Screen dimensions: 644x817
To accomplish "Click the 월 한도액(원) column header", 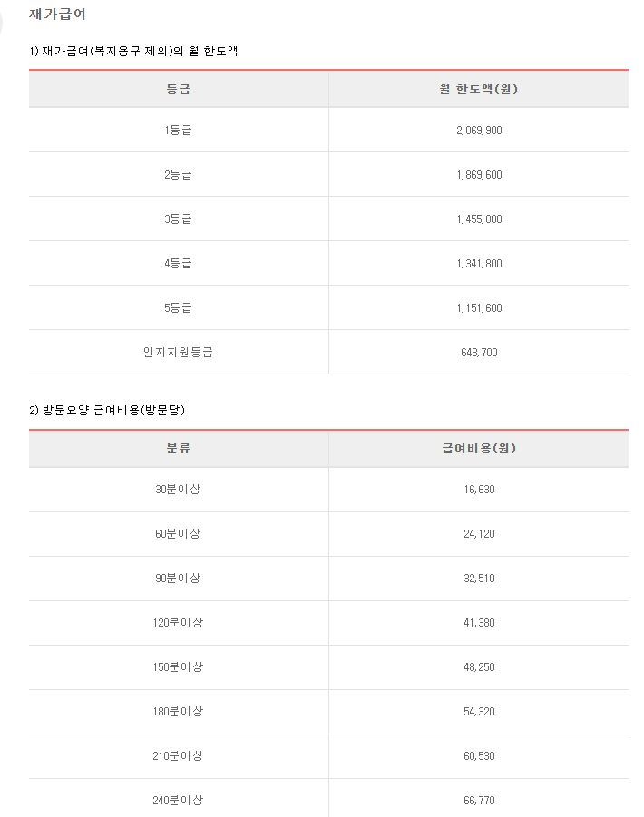I will coord(478,89).
